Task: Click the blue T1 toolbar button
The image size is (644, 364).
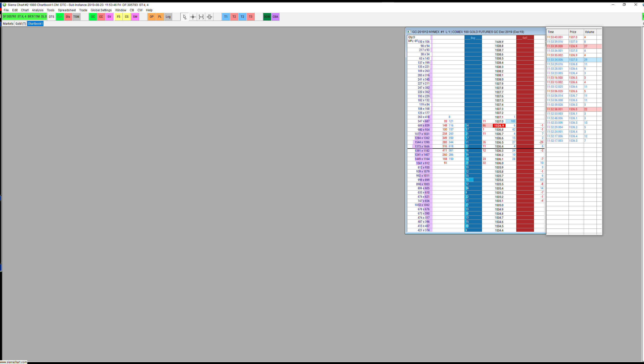Action: [x=226, y=17]
